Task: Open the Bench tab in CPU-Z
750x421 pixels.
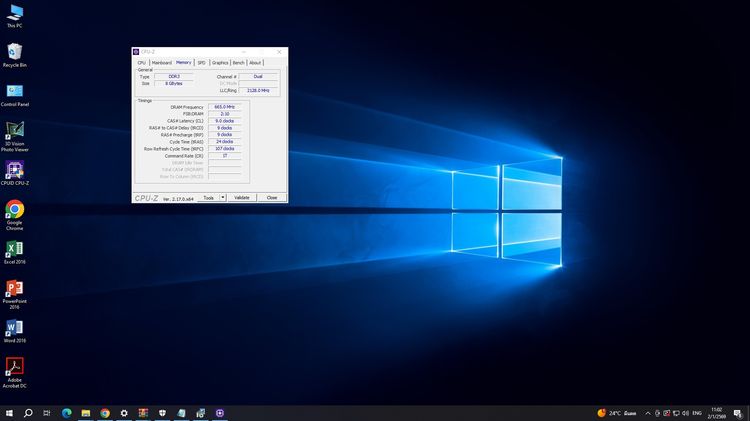Action: point(239,62)
